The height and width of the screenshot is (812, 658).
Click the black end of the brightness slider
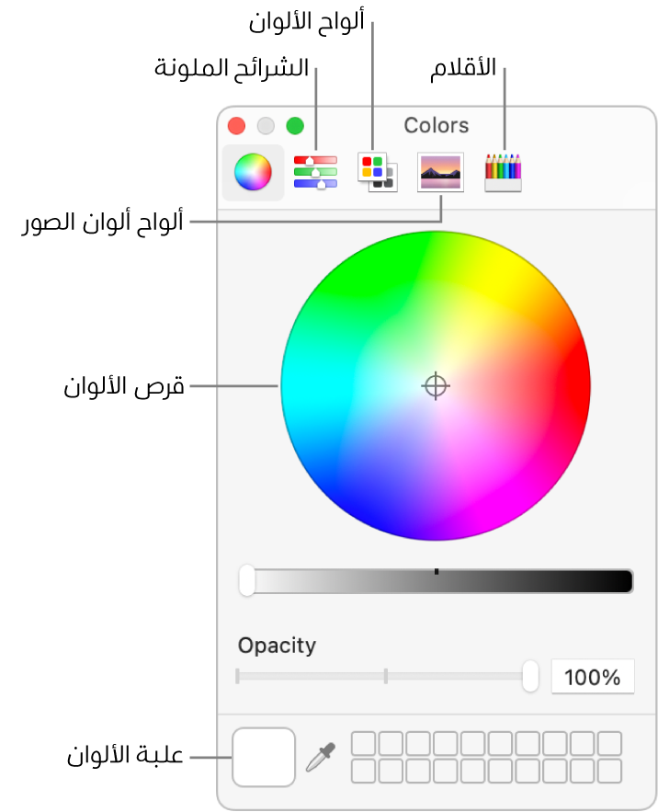622,581
